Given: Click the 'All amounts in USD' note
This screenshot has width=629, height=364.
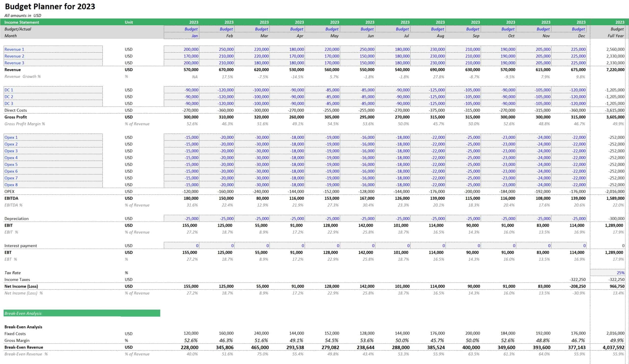Looking at the screenshot, I should (23, 15).
